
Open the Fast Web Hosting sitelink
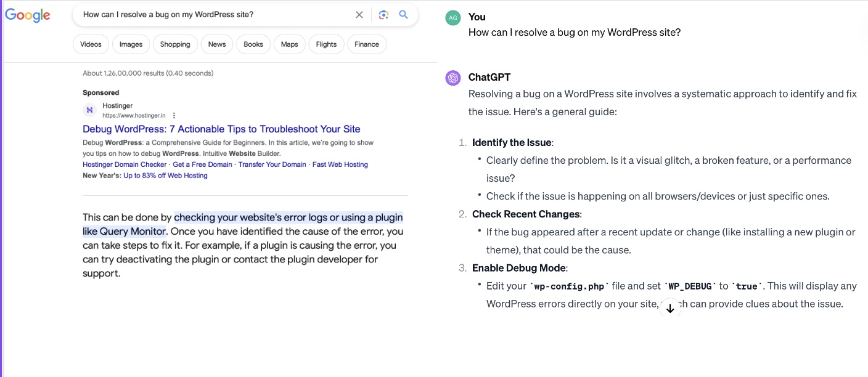[x=340, y=164]
